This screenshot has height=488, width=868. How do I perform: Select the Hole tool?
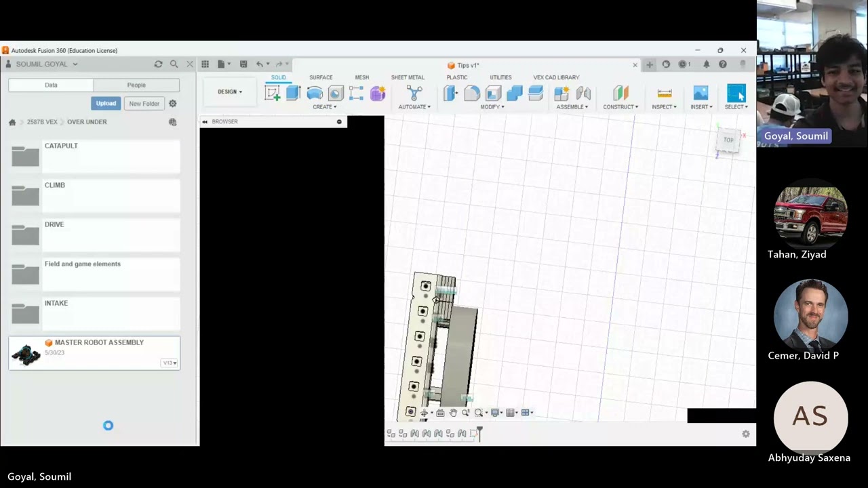click(336, 94)
